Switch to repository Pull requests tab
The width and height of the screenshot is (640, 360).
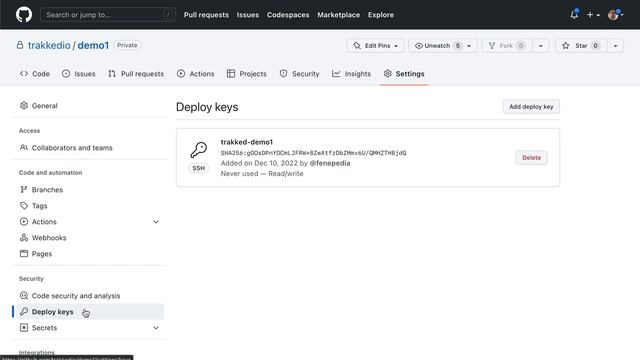pos(136,74)
